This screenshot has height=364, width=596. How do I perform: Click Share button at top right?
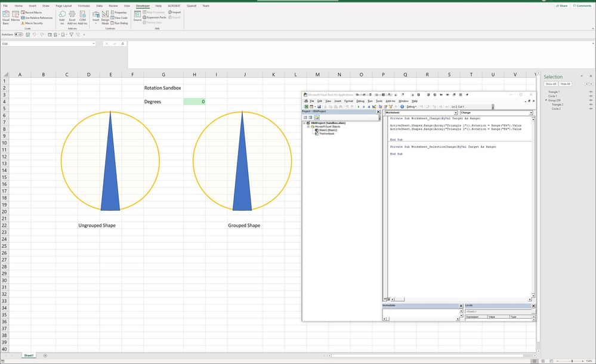point(562,6)
